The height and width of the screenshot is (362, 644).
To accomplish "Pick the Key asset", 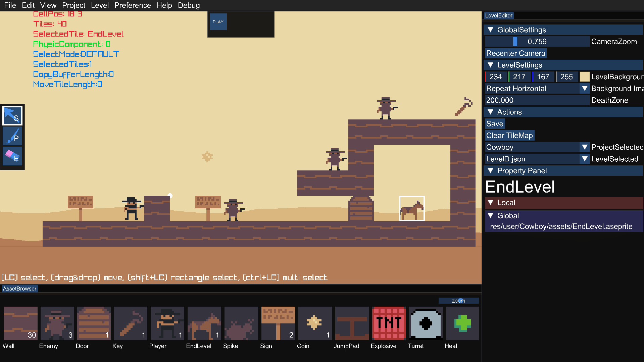I will coord(130,323).
